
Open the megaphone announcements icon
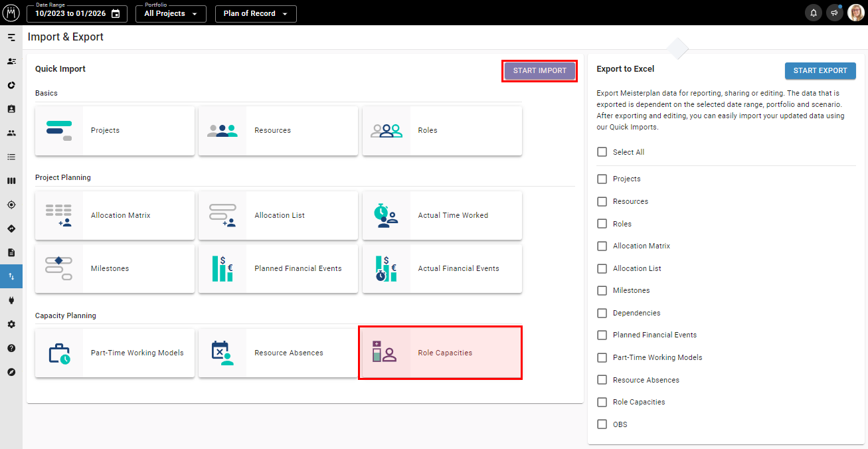pyautogui.click(x=835, y=13)
